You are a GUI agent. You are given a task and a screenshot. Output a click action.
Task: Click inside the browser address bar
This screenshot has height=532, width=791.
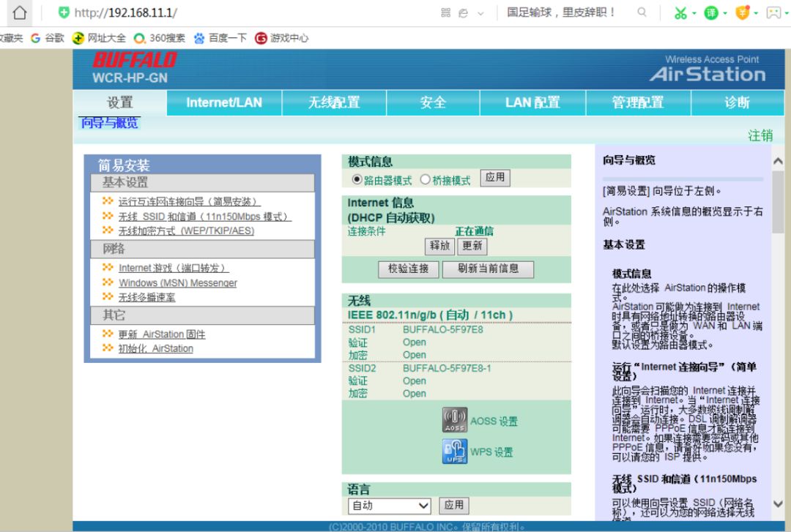click(x=146, y=12)
